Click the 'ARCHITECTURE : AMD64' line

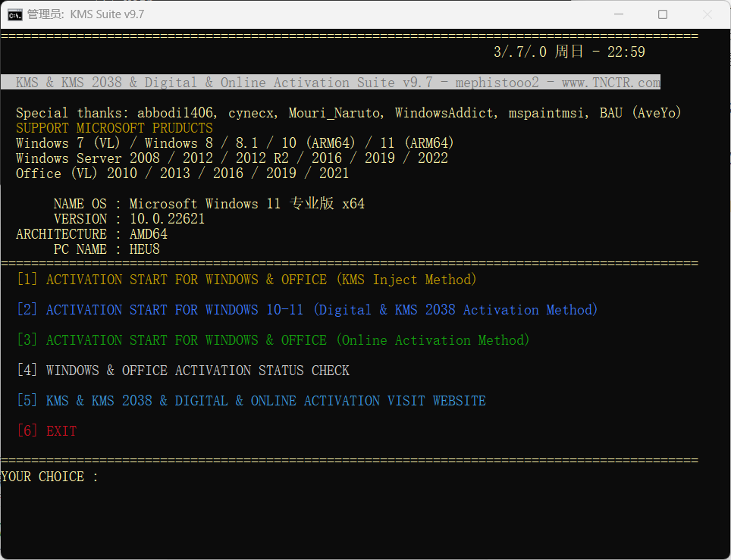tap(91, 234)
